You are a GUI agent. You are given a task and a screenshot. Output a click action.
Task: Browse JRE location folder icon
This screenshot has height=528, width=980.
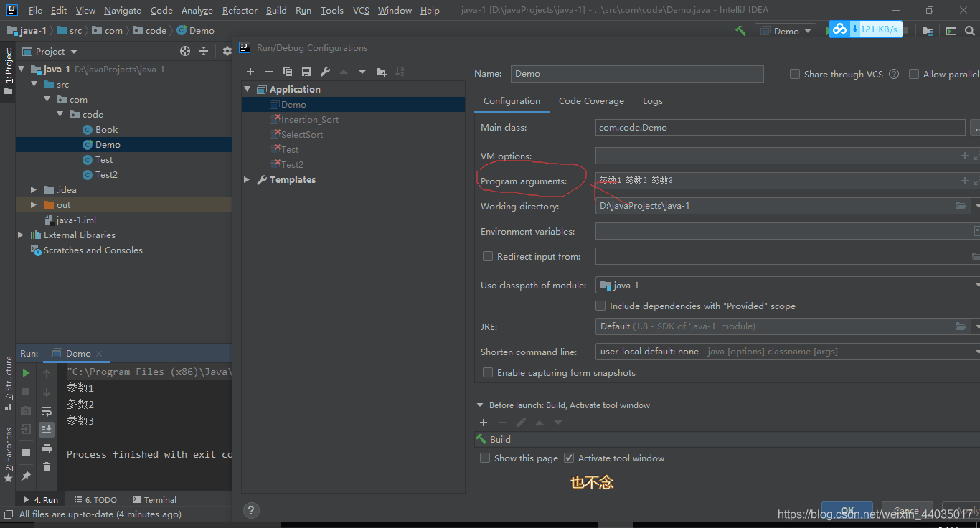(x=961, y=326)
